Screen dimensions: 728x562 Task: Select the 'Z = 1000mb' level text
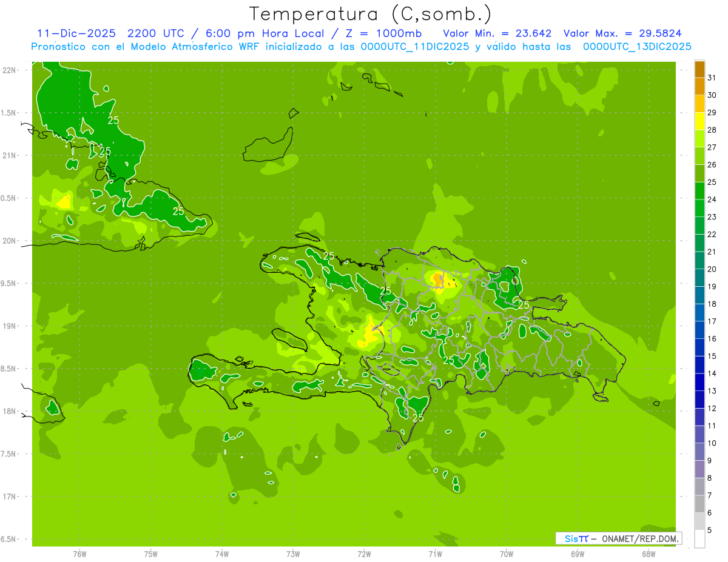point(382,33)
